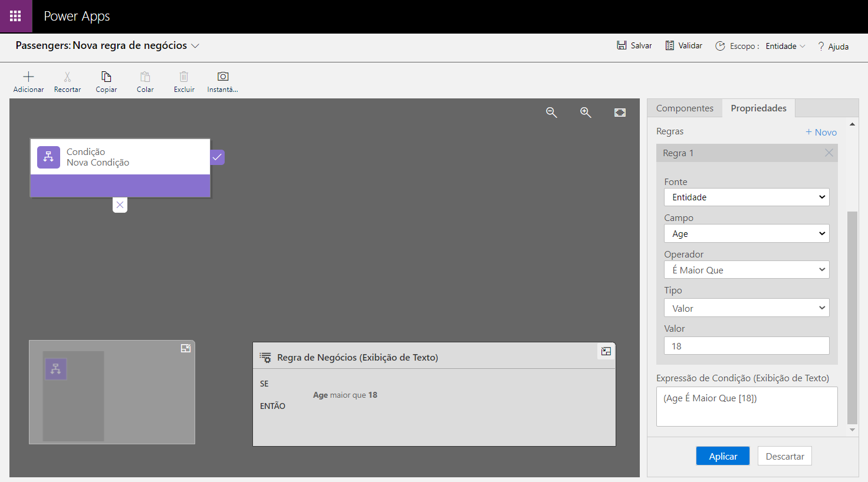
Task: Click the Colar clipboard icon
Action: point(145,77)
